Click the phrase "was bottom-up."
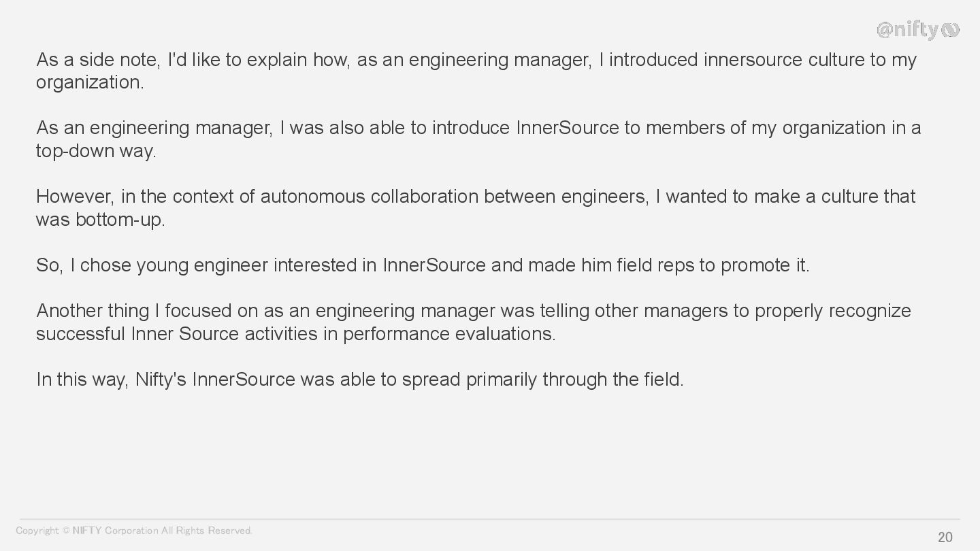The image size is (980, 551). [x=101, y=220]
